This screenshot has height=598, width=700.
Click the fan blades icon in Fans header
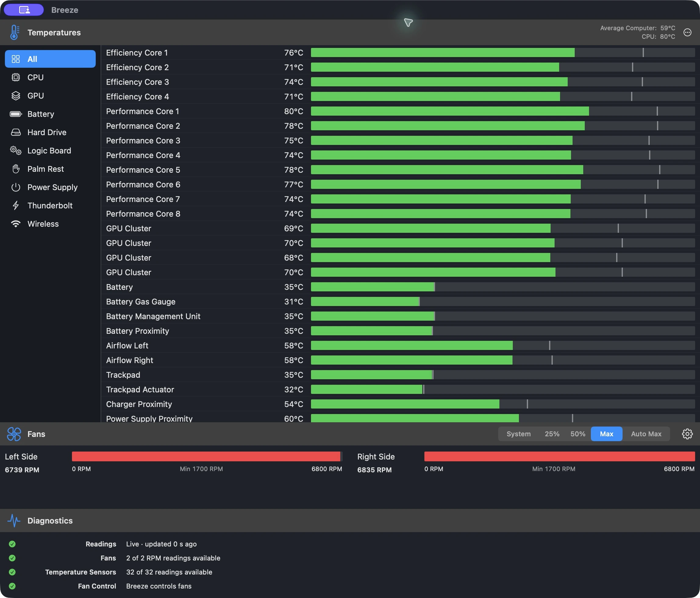(x=14, y=434)
